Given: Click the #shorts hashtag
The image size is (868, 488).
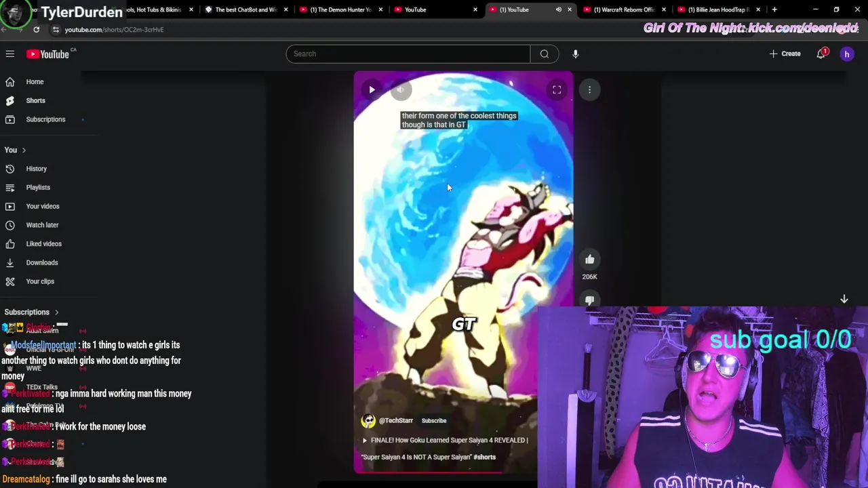Looking at the screenshot, I should (x=484, y=457).
